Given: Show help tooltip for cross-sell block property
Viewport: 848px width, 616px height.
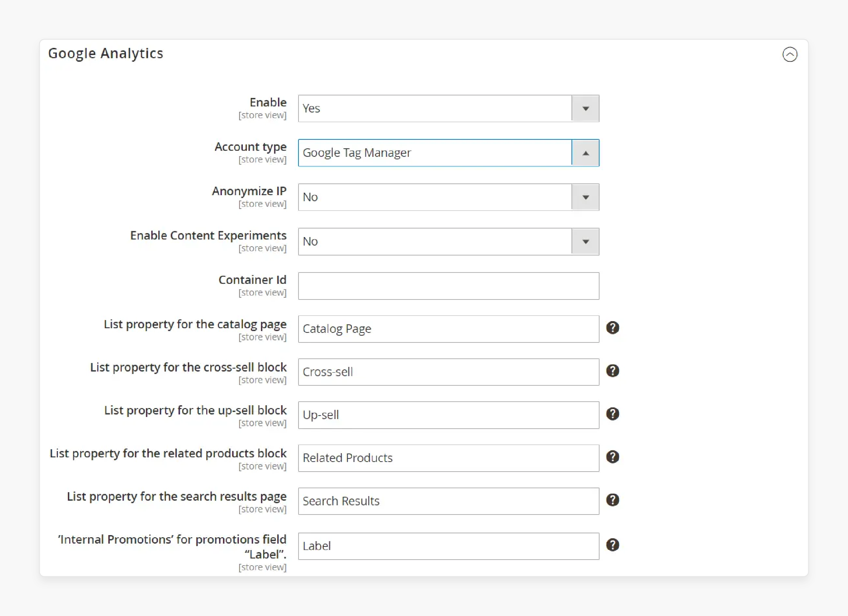Looking at the screenshot, I should (612, 371).
